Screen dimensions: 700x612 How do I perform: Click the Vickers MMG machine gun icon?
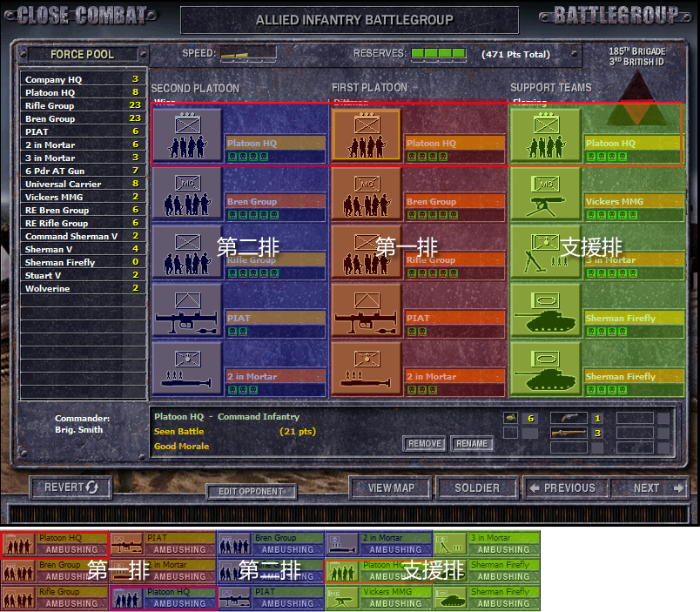coord(546,193)
